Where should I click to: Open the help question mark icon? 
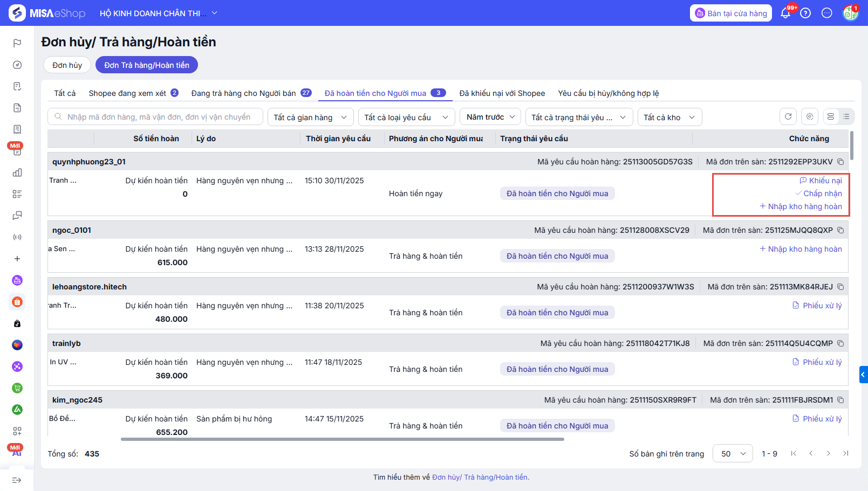click(x=805, y=13)
